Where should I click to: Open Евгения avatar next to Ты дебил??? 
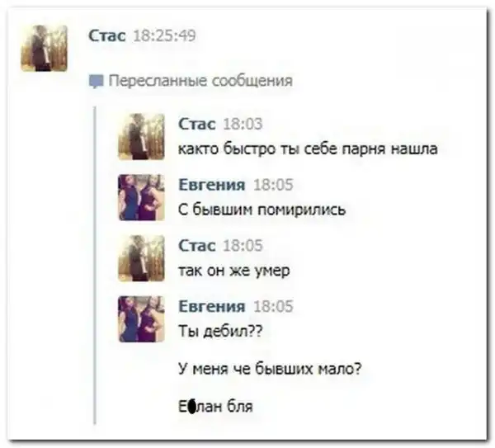pyautogui.click(x=141, y=318)
